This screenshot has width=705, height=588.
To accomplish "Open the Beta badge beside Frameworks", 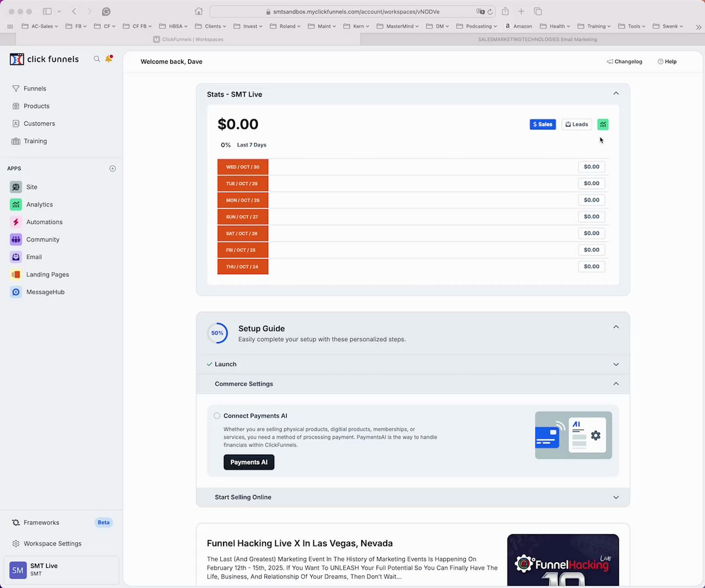I will tap(104, 522).
